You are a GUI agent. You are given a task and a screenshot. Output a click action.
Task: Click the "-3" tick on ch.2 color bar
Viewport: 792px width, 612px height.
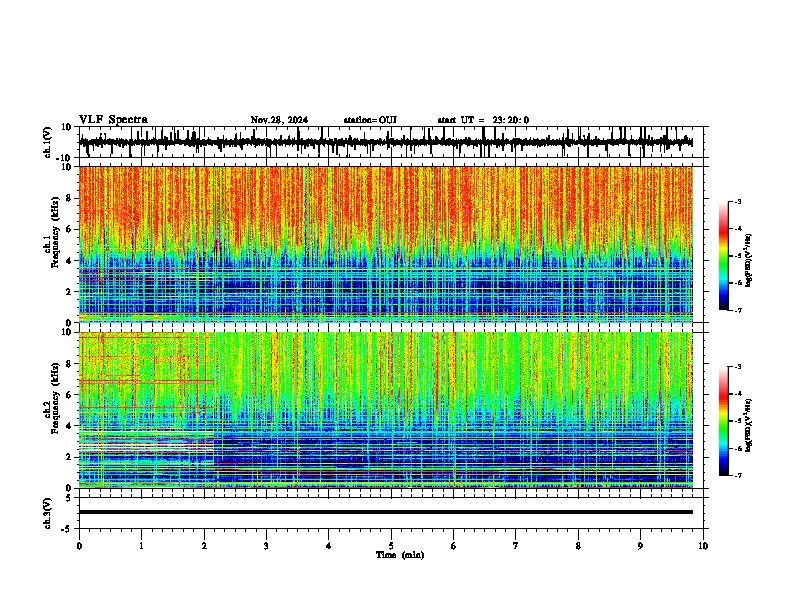tap(738, 367)
